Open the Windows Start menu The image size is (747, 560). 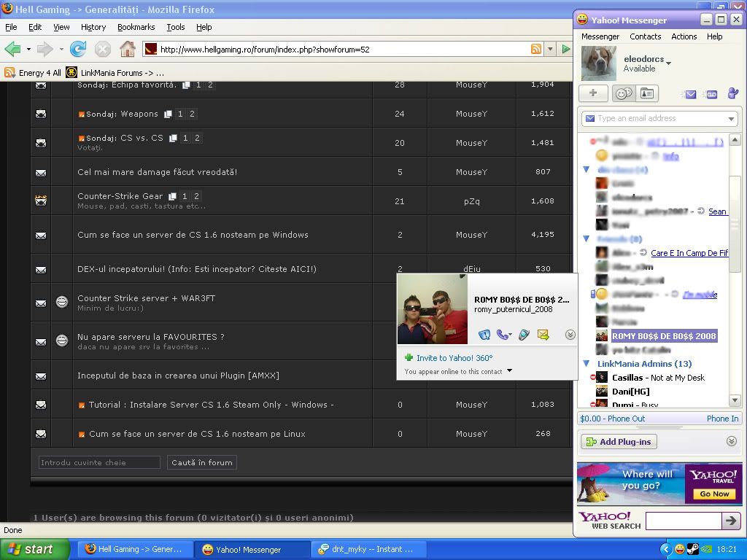click(x=35, y=550)
